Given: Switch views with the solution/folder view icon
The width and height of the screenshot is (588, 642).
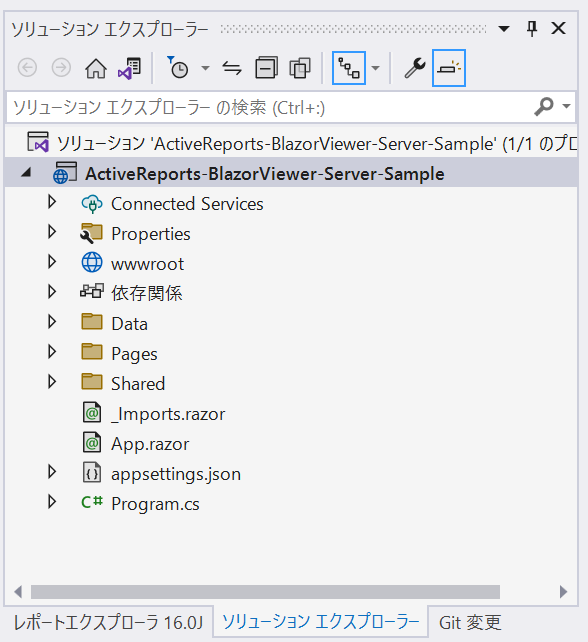Looking at the screenshot, I should tap(129, 68).
